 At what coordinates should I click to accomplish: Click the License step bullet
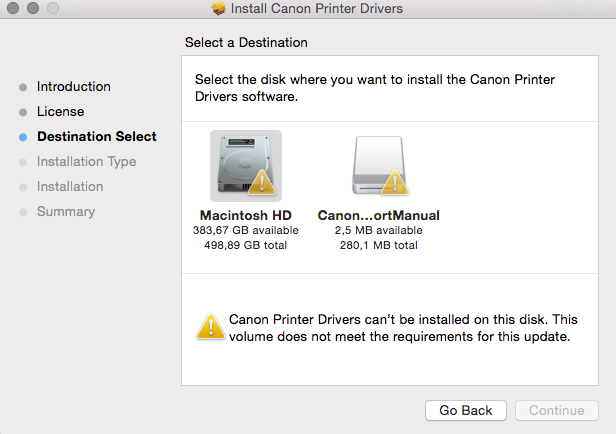tap(23, 112)
